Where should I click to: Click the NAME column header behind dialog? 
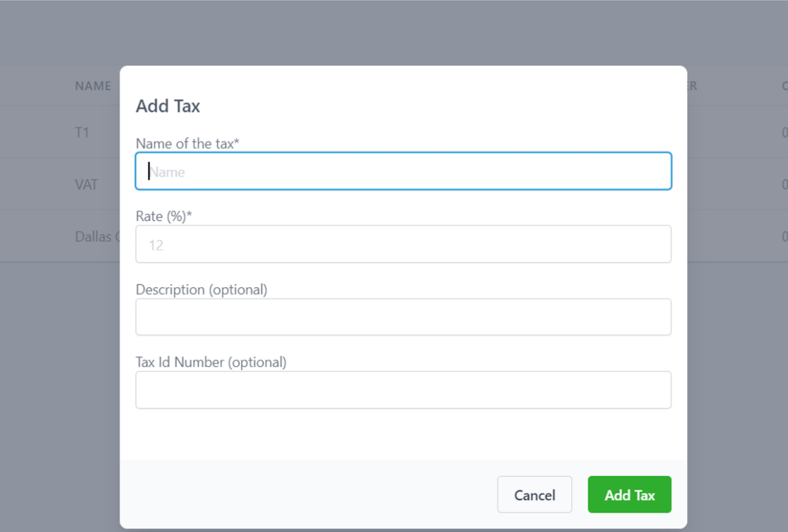pyautogui.click(x=93, y=86)
